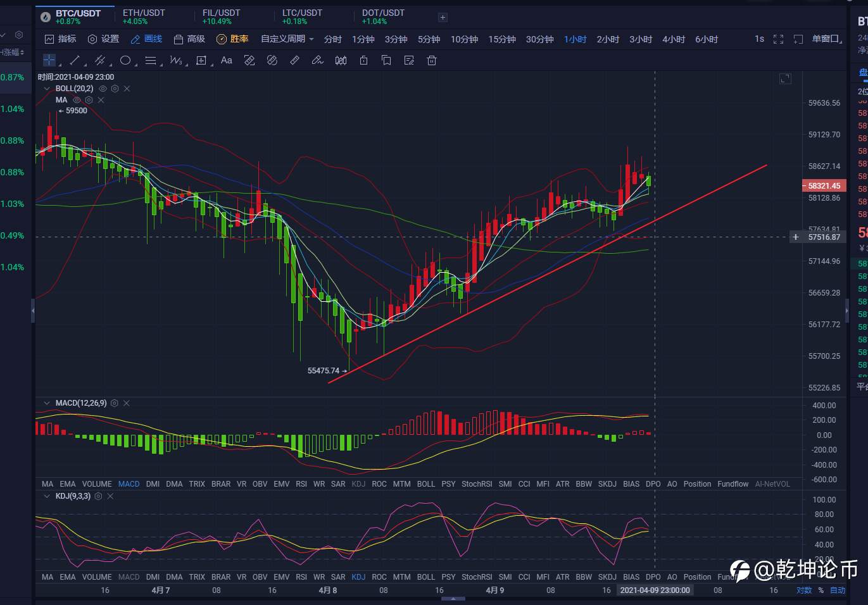Click the candlestick pattern icon in drawing toolbar

[x=341, y=60]
